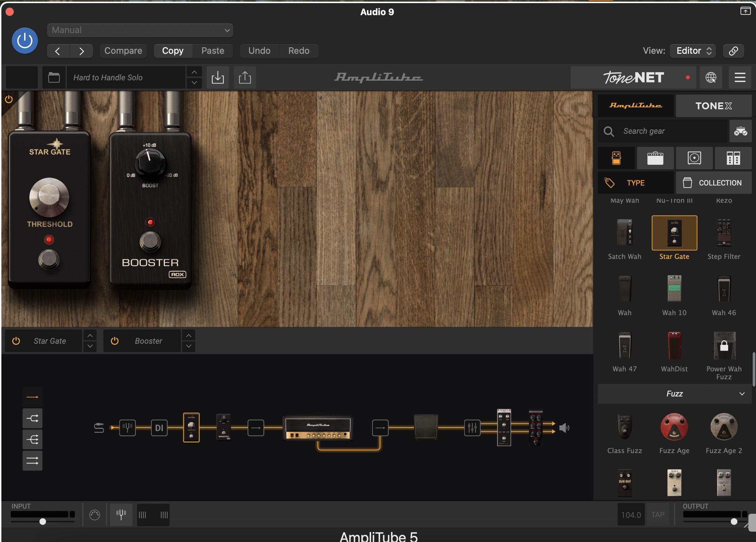Toggle the plugin power bypass button
This screenshot has height=542, width=756.
[x=25, y=41]
